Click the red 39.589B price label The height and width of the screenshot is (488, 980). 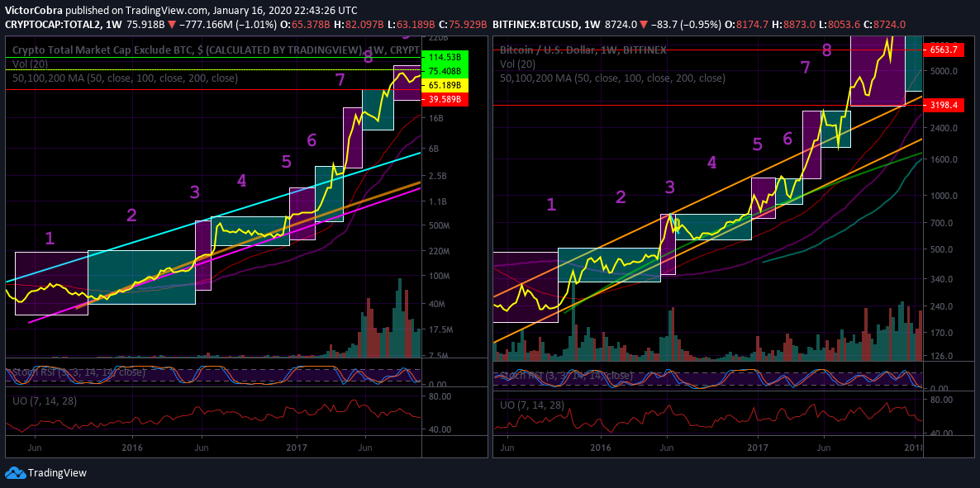(x=445, y=100)
